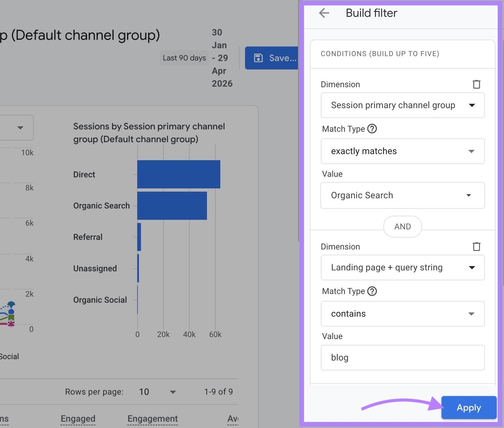Open the 'exactly matches' match type dropdown

(403, 151)
